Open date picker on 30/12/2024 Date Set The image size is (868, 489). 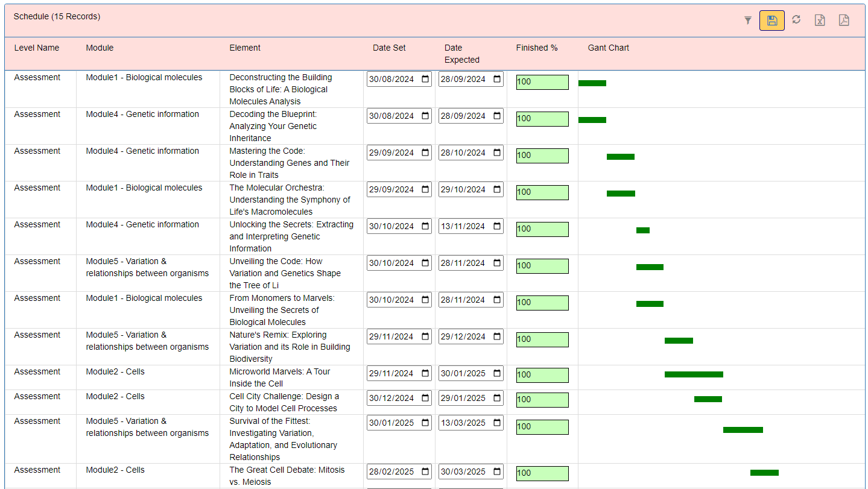pos(425,398)
